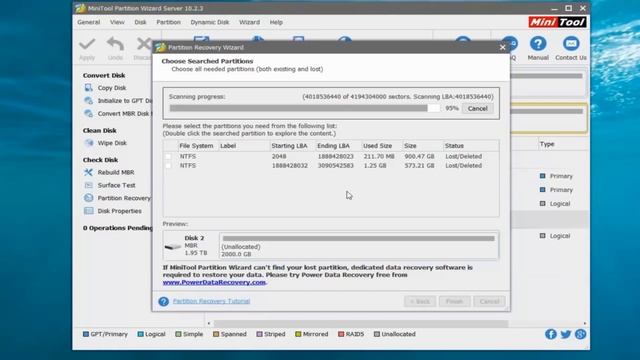
Task: Click the Label column header
Action: coord(228,146)
